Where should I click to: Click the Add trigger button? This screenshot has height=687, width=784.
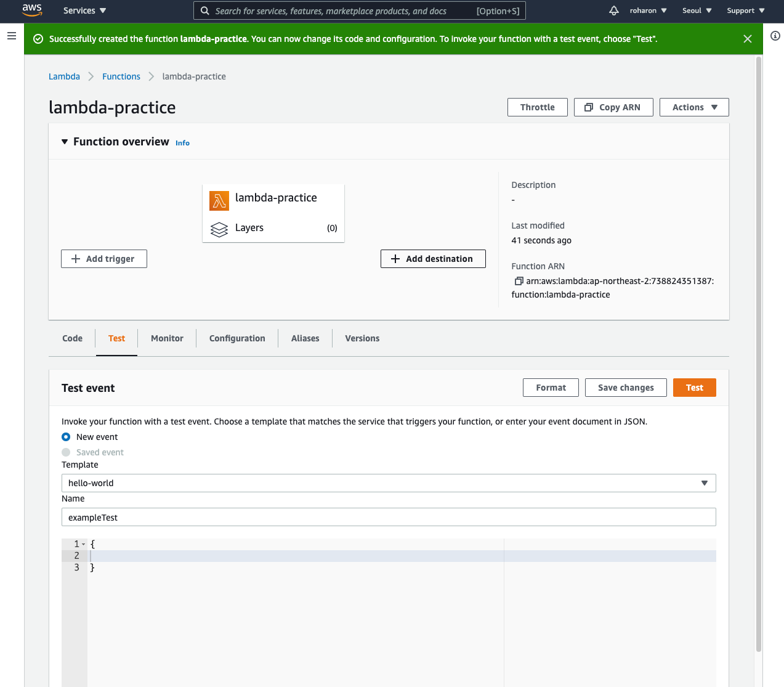[104, 259]
